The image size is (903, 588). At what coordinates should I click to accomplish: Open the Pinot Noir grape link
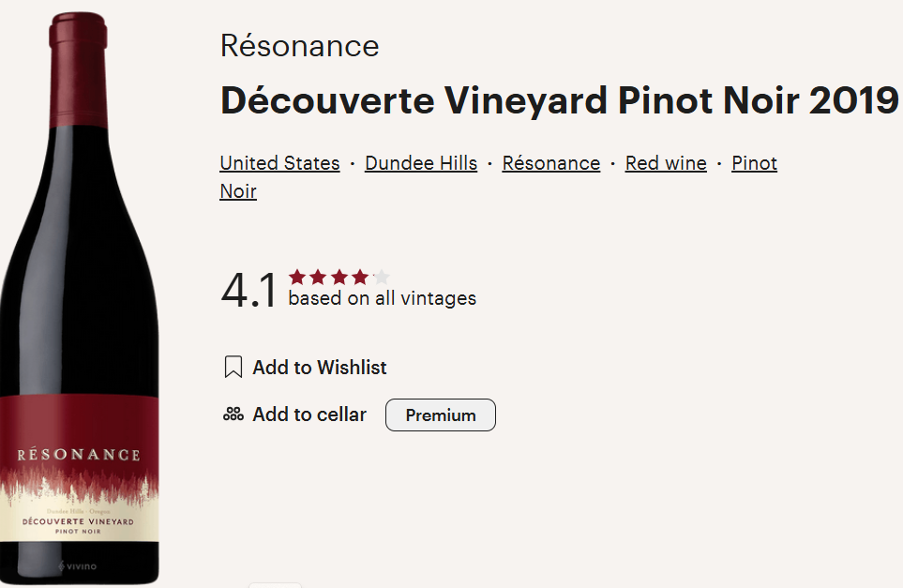coord(754,163)
